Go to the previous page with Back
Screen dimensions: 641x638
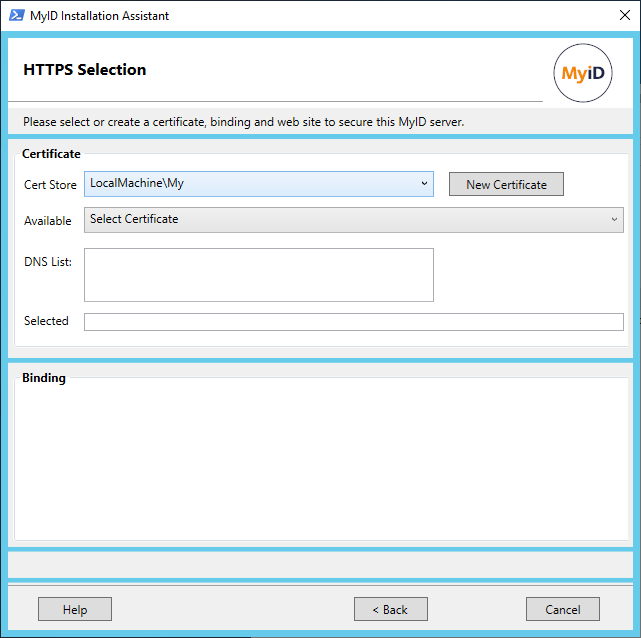(390, 609)
